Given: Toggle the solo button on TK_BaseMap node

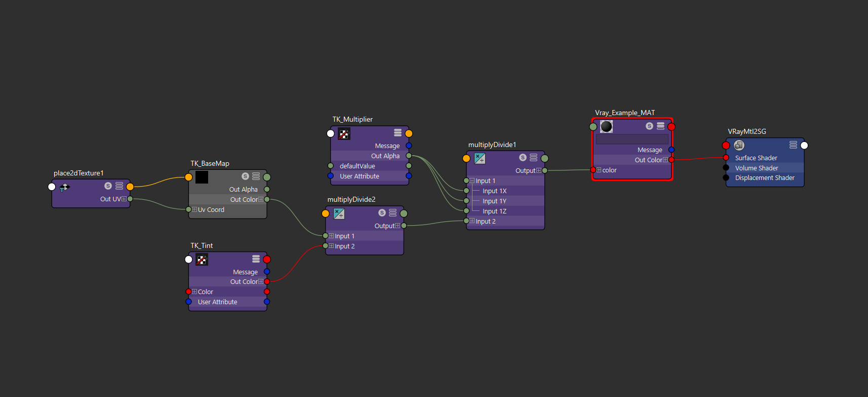Looking at the screenshot, I should pos(245,176).
